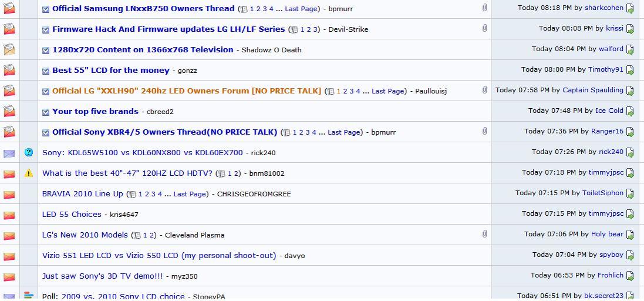Screen dimensions: 644x301
Task: Click check mark icon before Your top five brands
Action: pyautogui.click(x=46, y=112)
